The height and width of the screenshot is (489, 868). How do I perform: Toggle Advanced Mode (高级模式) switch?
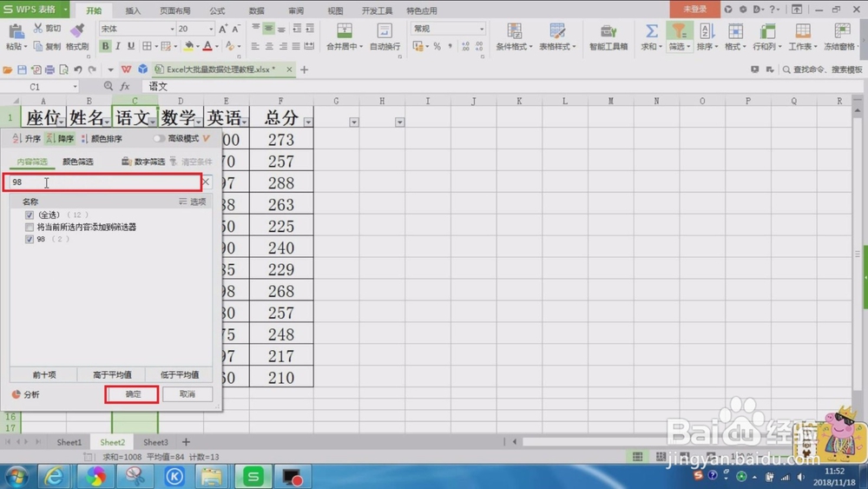tap(159, 138)
